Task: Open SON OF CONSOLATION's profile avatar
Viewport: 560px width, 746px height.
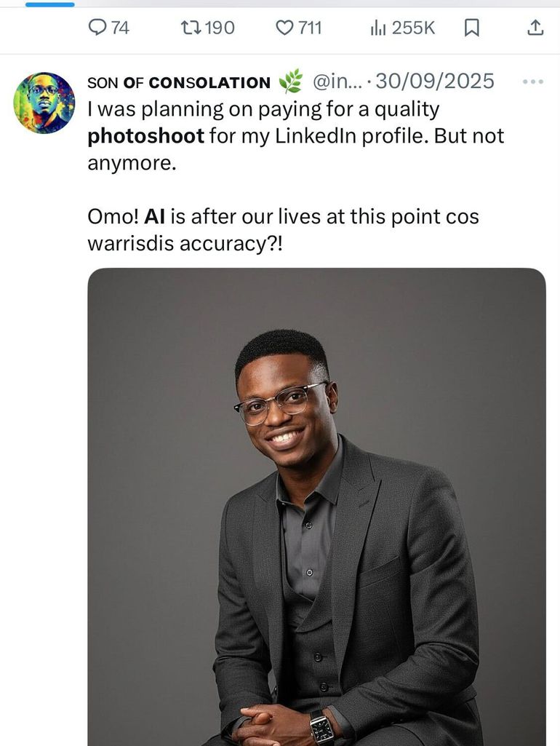Action: 44,103
